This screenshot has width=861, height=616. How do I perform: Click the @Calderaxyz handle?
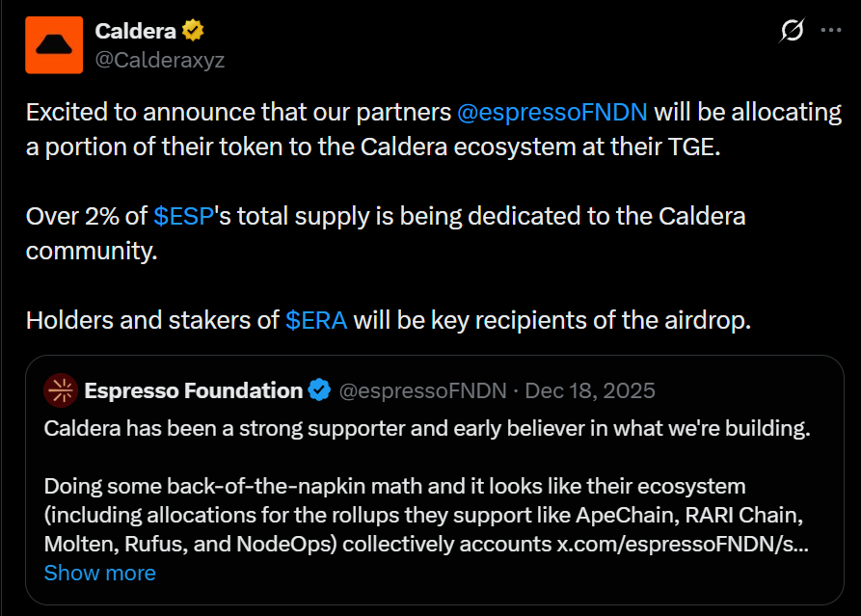[159, 59]
